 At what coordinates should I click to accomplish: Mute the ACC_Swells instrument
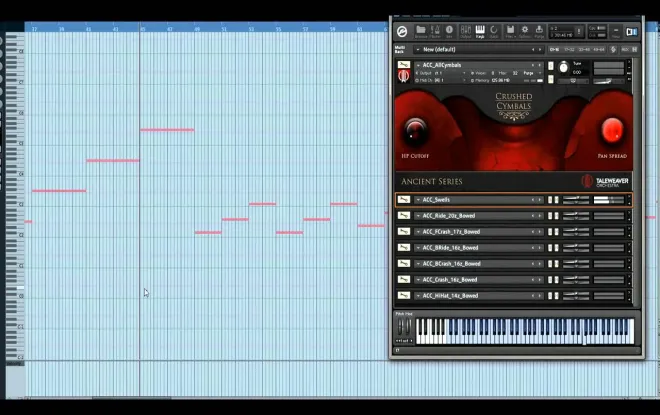coord(556,200)
